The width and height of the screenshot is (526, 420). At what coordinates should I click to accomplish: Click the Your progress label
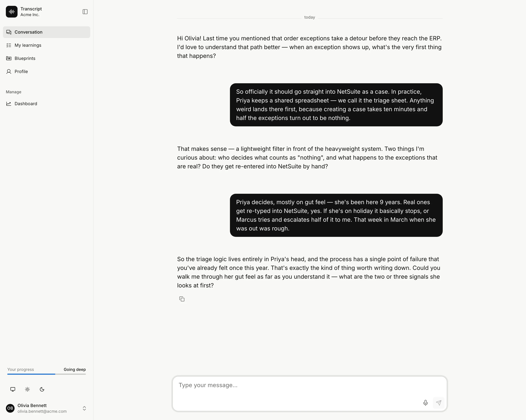pyautogui.click(x=20, y=369)
